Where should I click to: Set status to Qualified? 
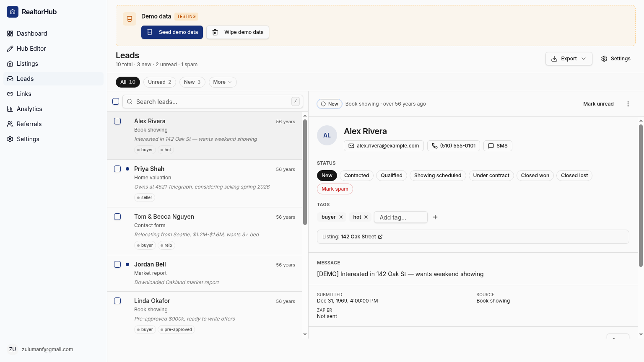point(392,176)
